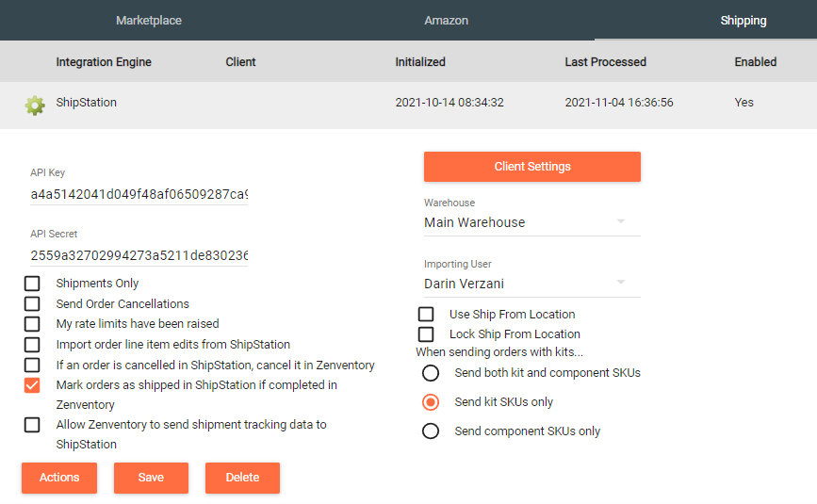The image size is (817, 504).
Task: Click the Enabled value Yes
Action: coord(744,103)
